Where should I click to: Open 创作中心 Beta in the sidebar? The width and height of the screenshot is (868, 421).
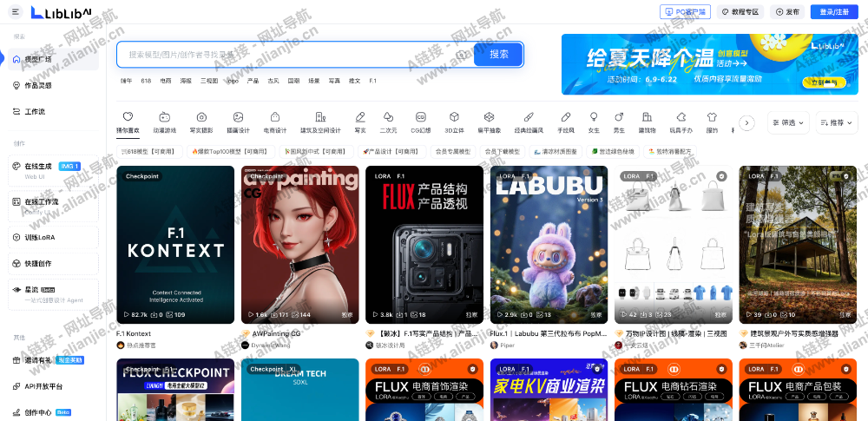(54, 412)
